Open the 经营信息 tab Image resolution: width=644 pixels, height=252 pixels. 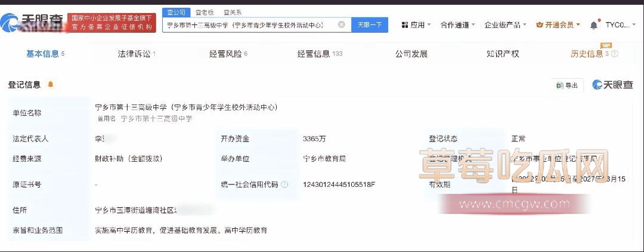coord(319,54)
